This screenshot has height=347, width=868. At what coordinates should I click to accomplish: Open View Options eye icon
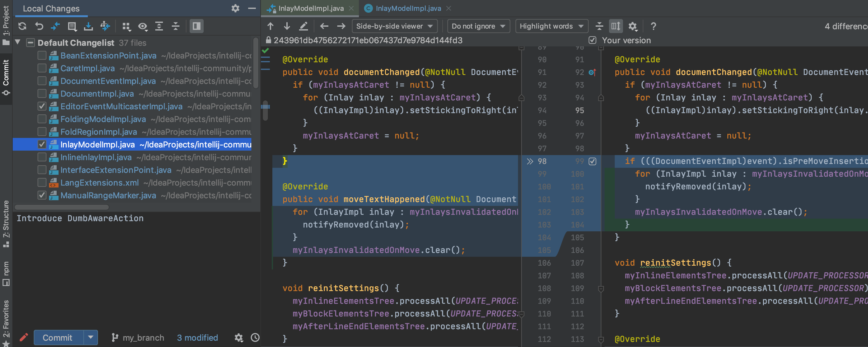point(143,26)
